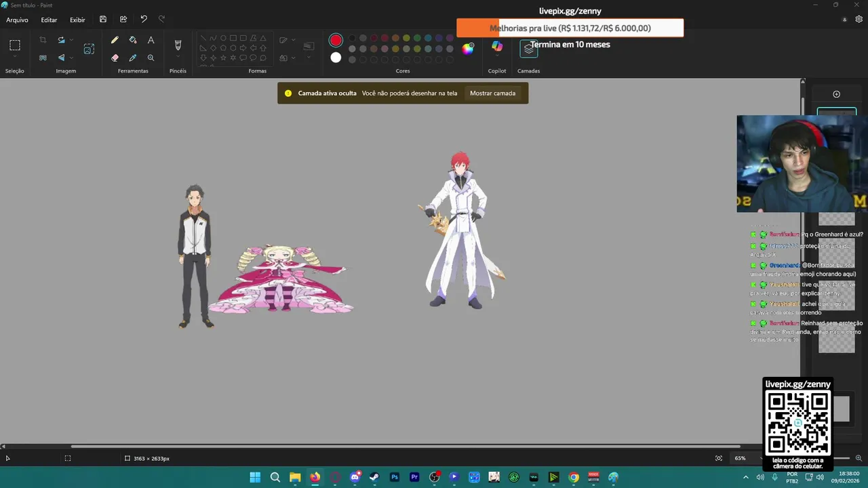Toggle the Camadas layers panel

(529, 49)
